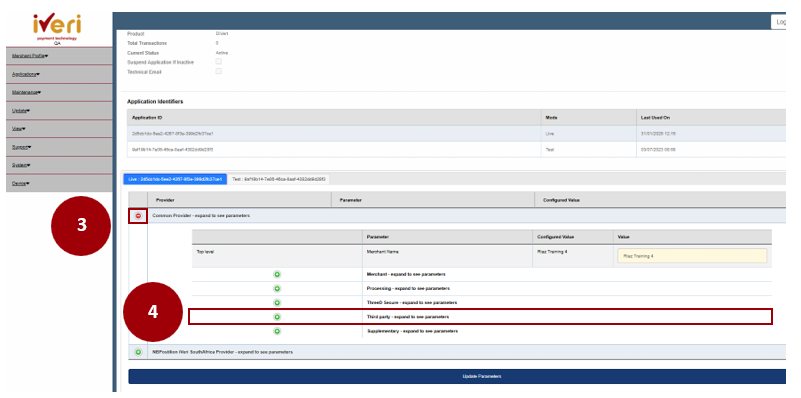Image resolution: width=801 pixels, height=398 pixels.
Task: Click 'Processing - expand to see parameters' text
Action: click(x=408, y=289)
